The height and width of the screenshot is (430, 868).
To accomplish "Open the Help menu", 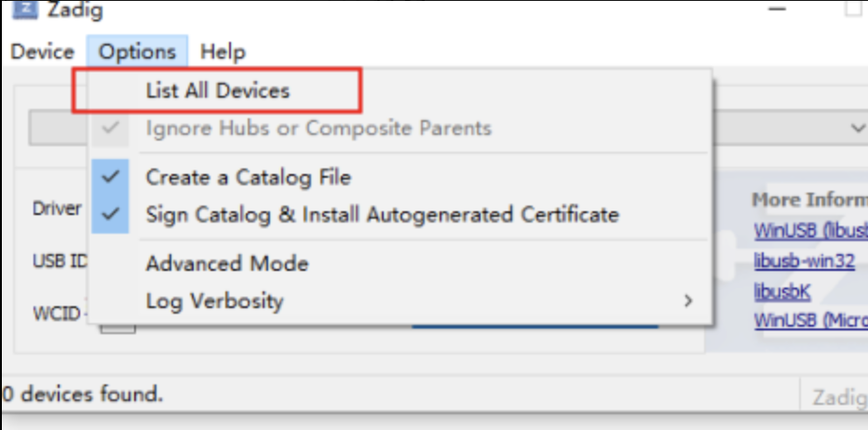I will pos(224,52).
